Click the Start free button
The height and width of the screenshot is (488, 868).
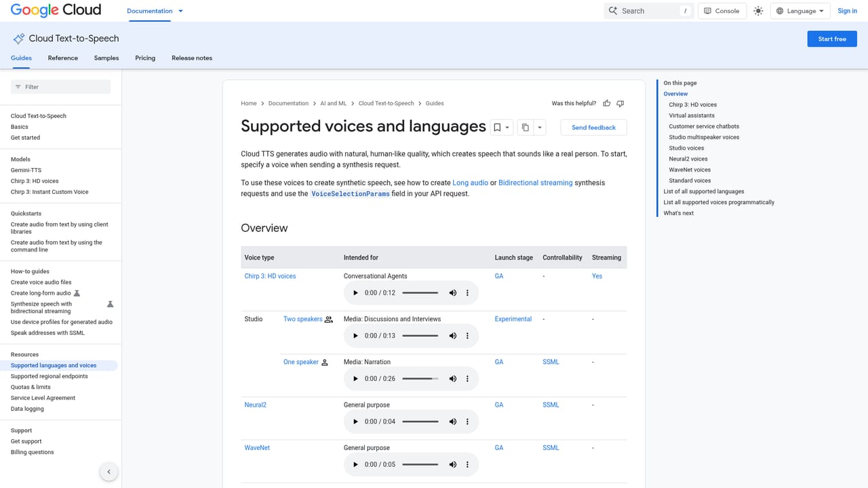831,39
